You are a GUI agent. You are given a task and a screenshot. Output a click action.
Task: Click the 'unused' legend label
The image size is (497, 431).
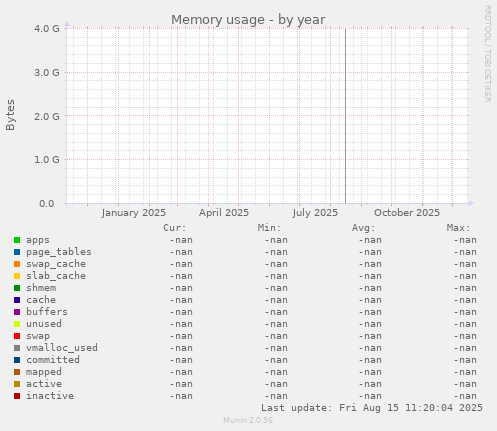[x=44, y=324]
